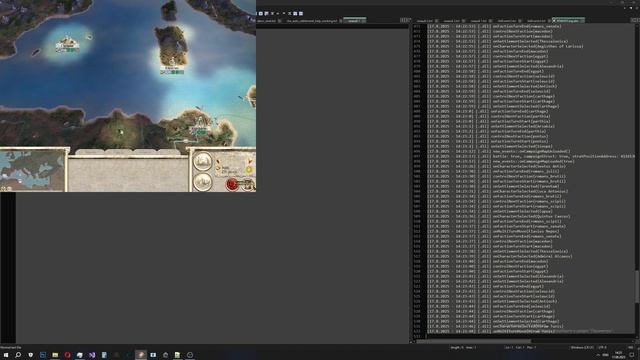The height and width of the screenshot is (360, 640).
Task: Switch to the active green tab in left editor pane
Action: click(355, 20)
